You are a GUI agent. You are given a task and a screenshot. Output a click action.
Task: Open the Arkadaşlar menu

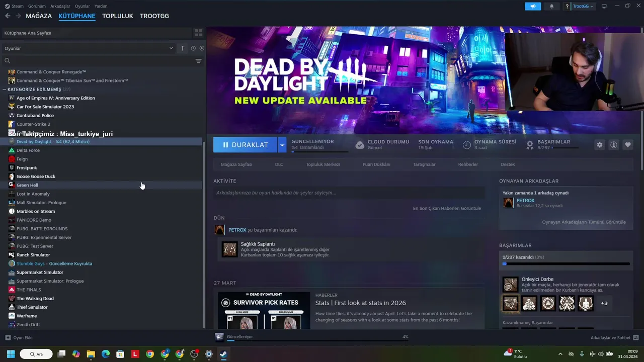[60, 6]
